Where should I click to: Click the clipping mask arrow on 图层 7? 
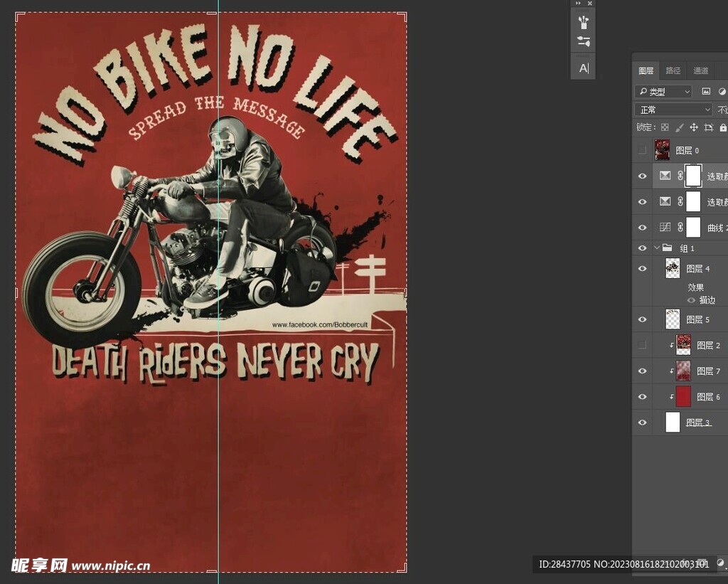click(671, 371)
